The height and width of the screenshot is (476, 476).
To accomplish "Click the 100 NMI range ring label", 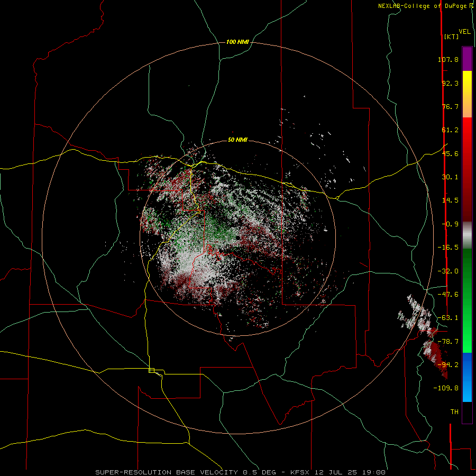I will coord(237,42).
